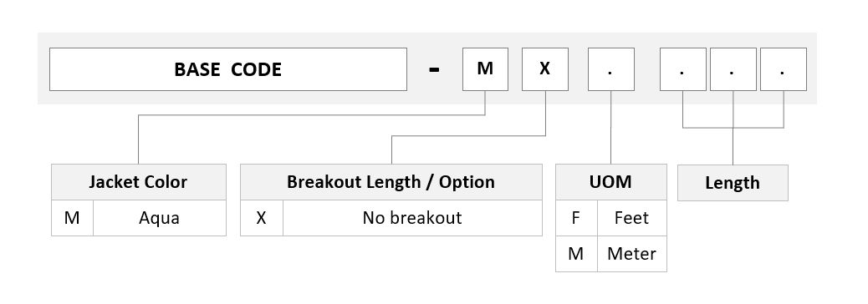Click the BASE CODE box
The height and width of the screenshot is (304, 868).
click(228, 69)
